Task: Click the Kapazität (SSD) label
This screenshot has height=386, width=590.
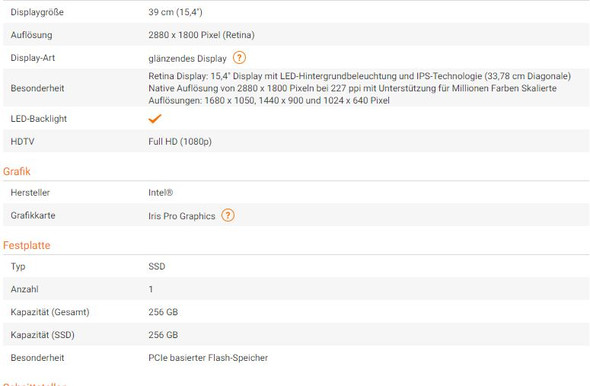Action: 43,335
